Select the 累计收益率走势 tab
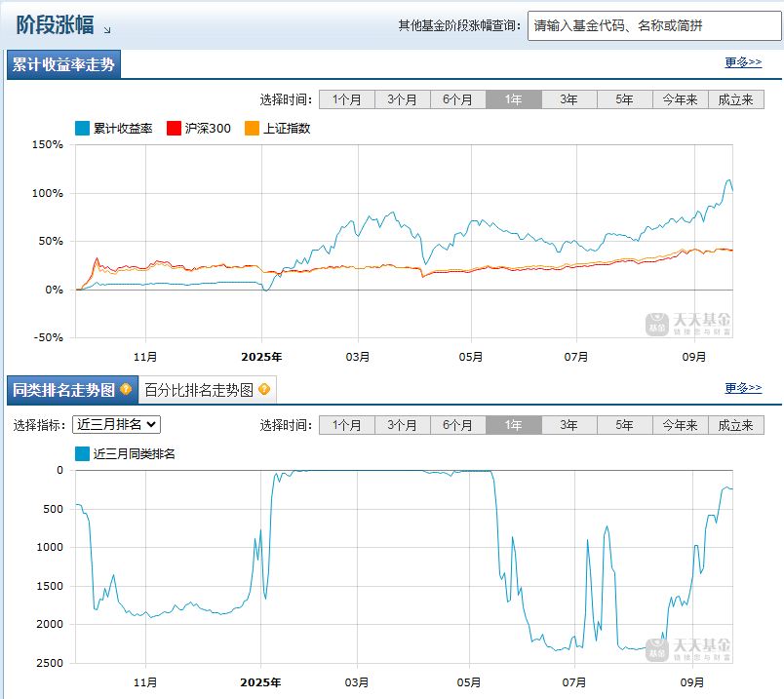Viewport: 784px width, 699px height. [x=63, y=65]
